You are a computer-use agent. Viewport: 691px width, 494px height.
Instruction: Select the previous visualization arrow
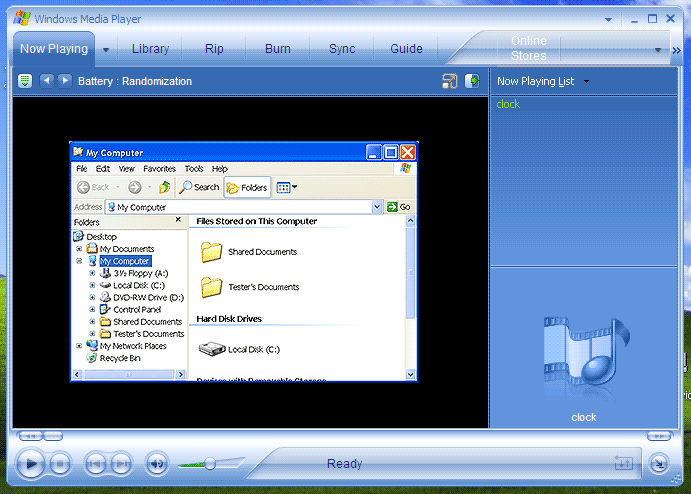tap(46, 81)
